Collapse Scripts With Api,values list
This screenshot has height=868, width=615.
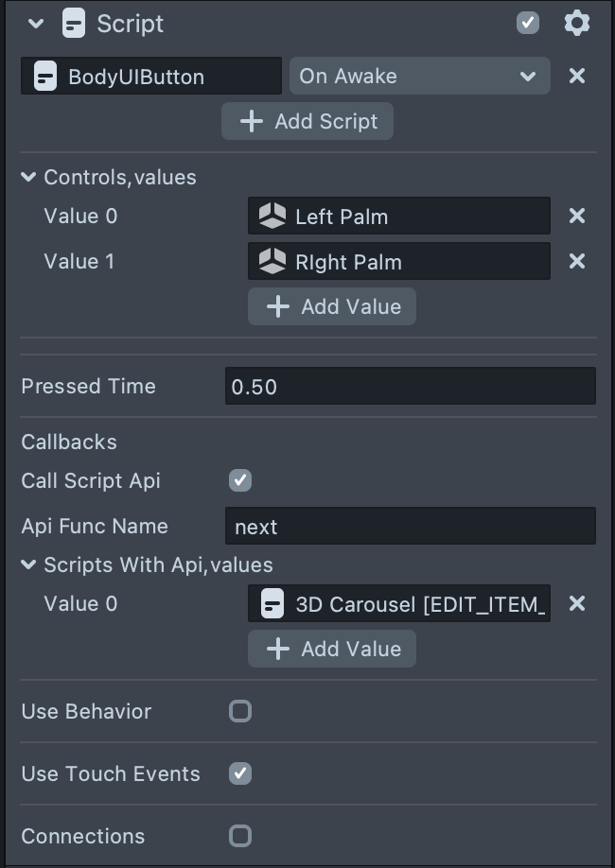click(29, 564)
